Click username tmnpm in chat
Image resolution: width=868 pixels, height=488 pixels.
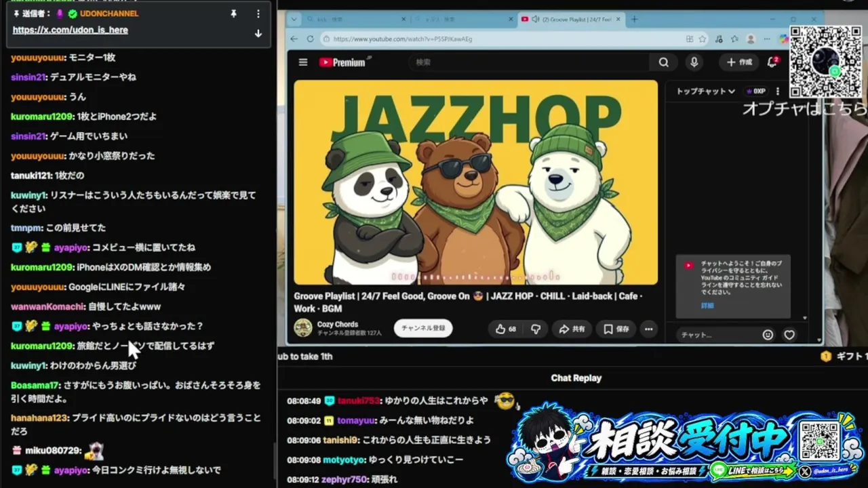[x=26, y=228]
